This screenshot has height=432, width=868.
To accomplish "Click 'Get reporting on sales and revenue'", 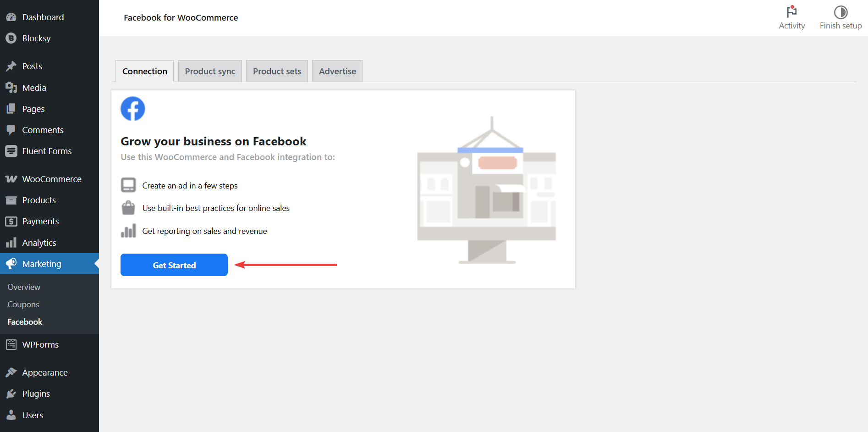I will pos(204,231).
